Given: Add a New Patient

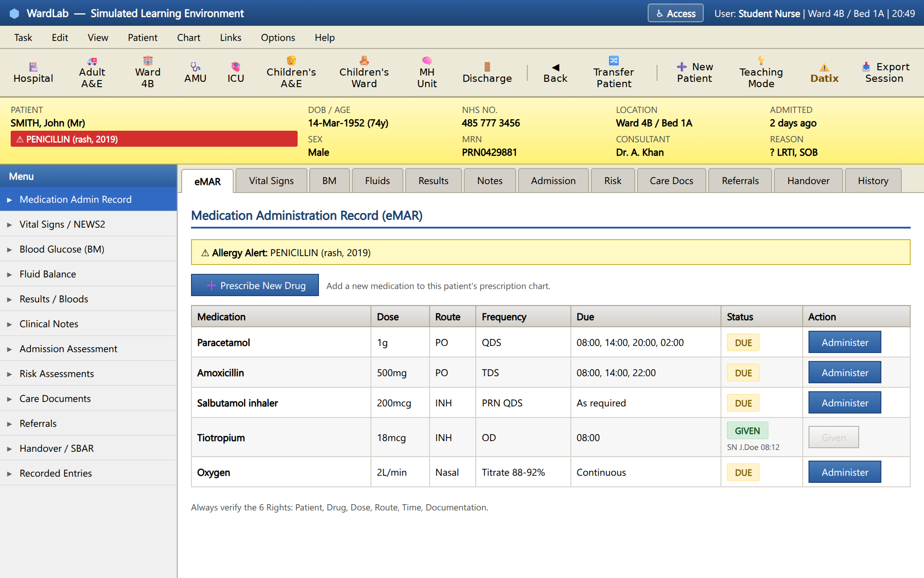Looking at the screenshot, I should [x=694, y=72].
